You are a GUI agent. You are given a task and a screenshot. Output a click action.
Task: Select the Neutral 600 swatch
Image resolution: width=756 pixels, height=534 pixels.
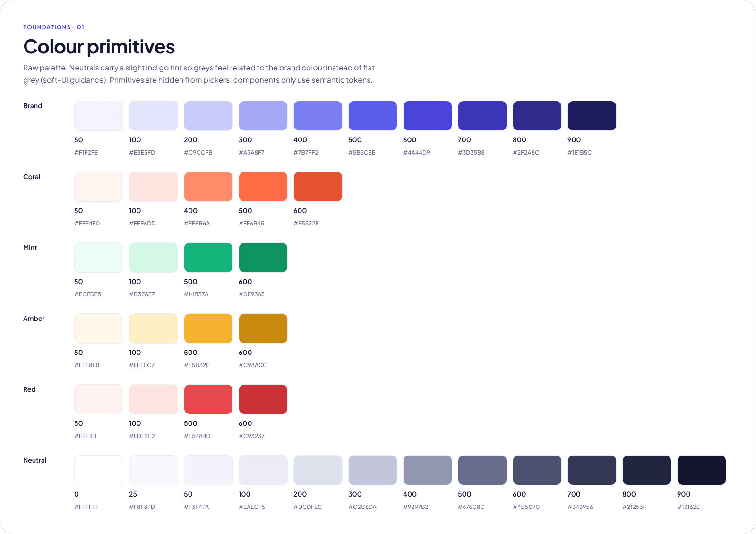537,470
